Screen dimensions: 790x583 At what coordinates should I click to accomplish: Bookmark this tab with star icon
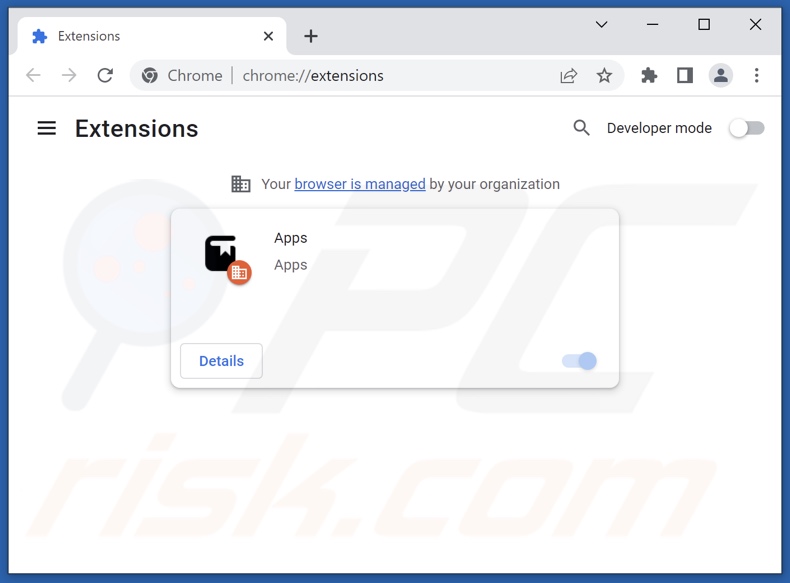click(x=604, y=76)
